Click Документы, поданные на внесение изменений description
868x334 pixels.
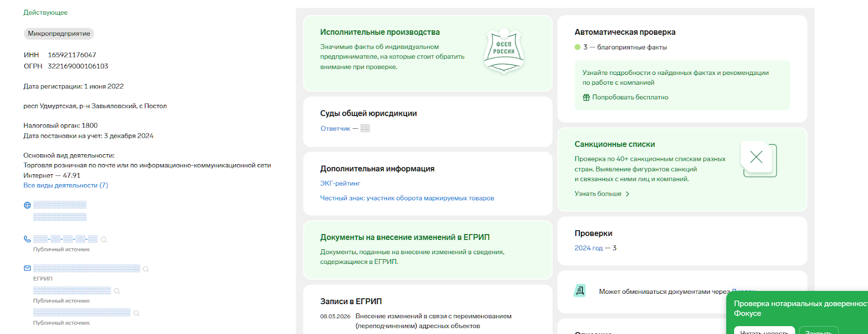coord(412,257)
